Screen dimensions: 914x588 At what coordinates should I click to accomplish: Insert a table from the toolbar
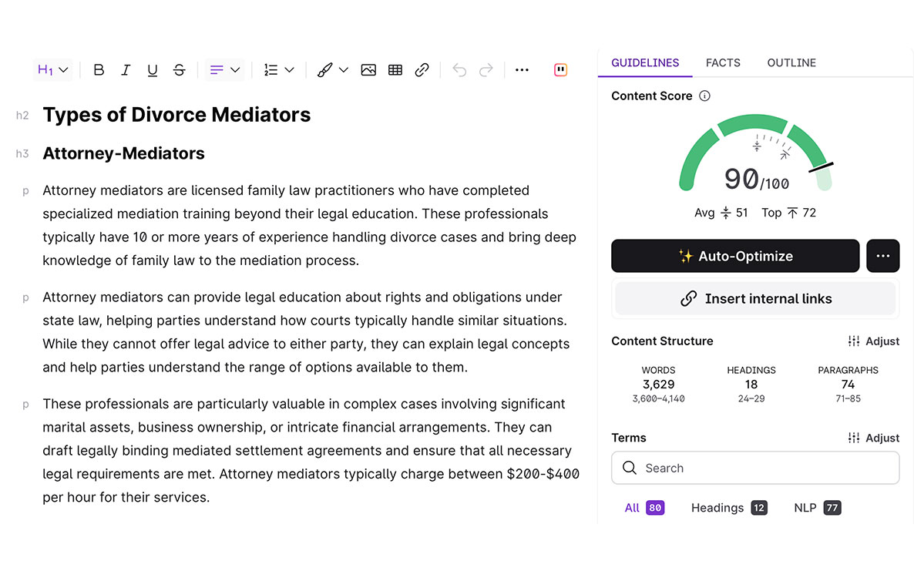[x=395, y=70]
